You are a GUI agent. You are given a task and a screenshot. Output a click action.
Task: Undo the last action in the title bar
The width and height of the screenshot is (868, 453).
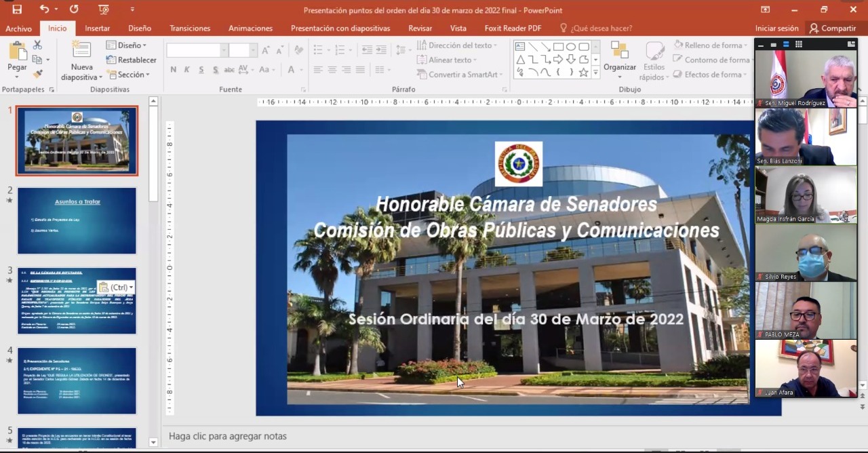44,9
